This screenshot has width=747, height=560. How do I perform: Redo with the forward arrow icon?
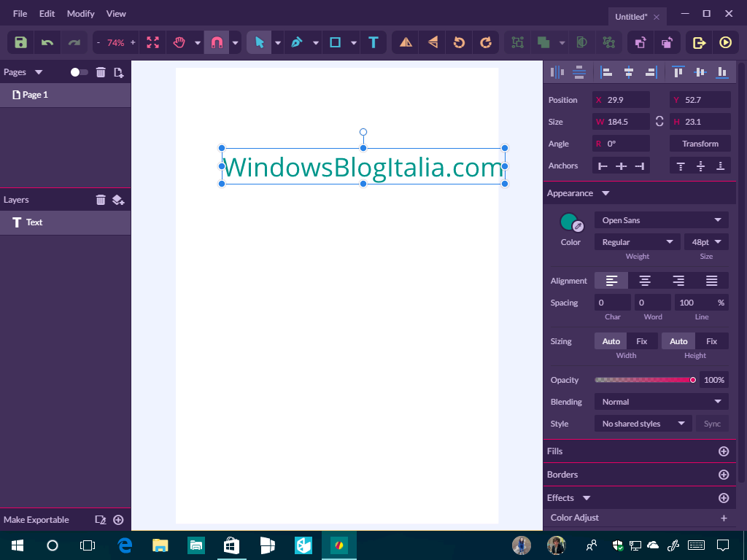[x=74, y=42]
